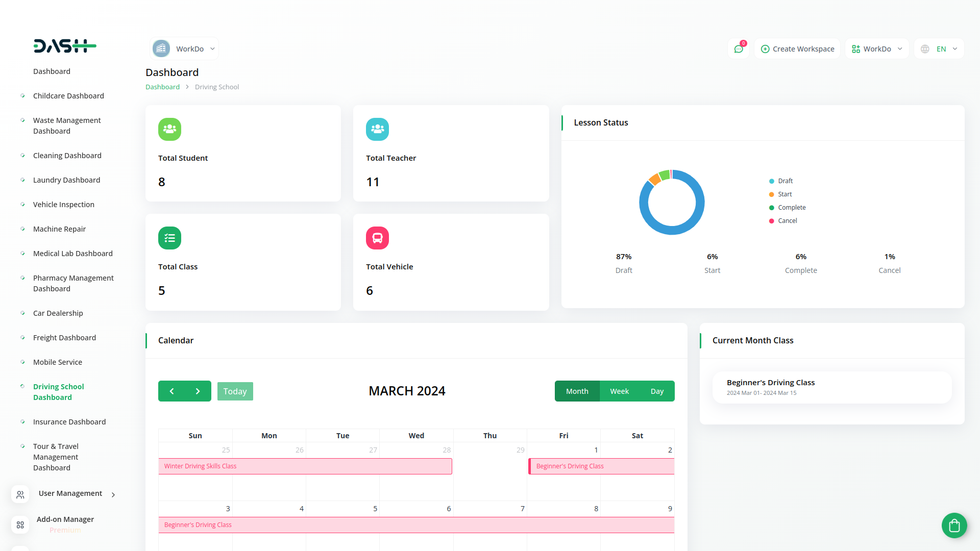The height and width of the screenshot is (551, 980).
Task: Click the Total Teacher group icon
Action: pyautogui.click(x=377, y=129)
